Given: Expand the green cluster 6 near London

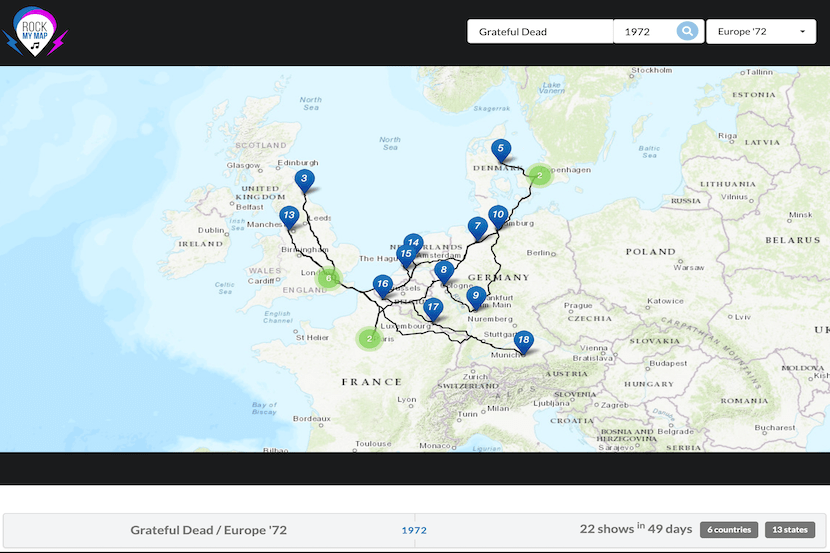Looking at the screenshot, I should [x=328, y=278].
